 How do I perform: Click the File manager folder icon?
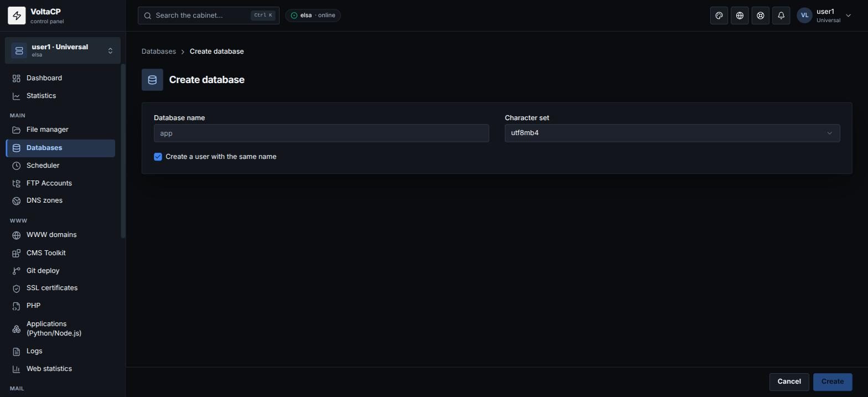[17, 130]
